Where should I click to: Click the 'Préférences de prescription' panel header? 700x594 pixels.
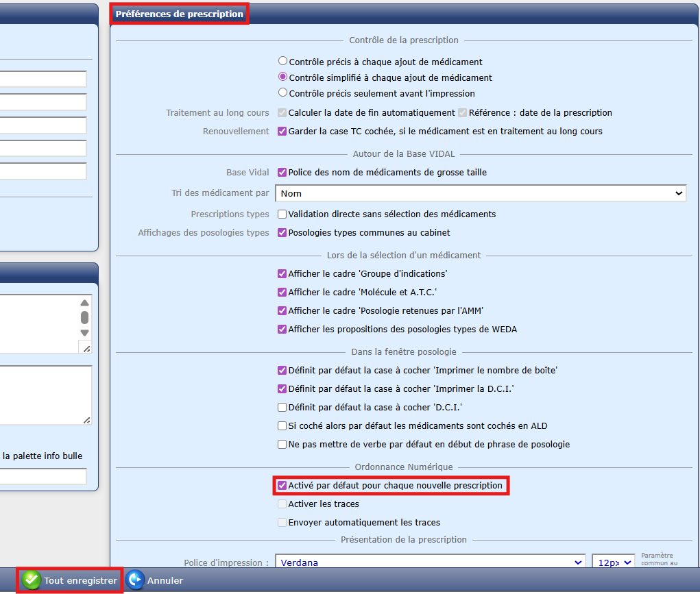[x=179, y=14]
